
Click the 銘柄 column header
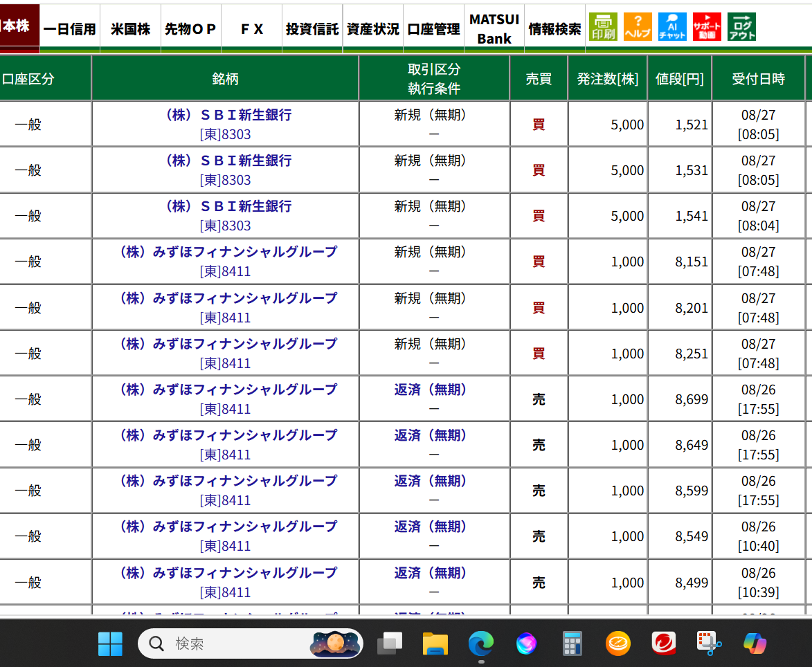click(225, 78)
